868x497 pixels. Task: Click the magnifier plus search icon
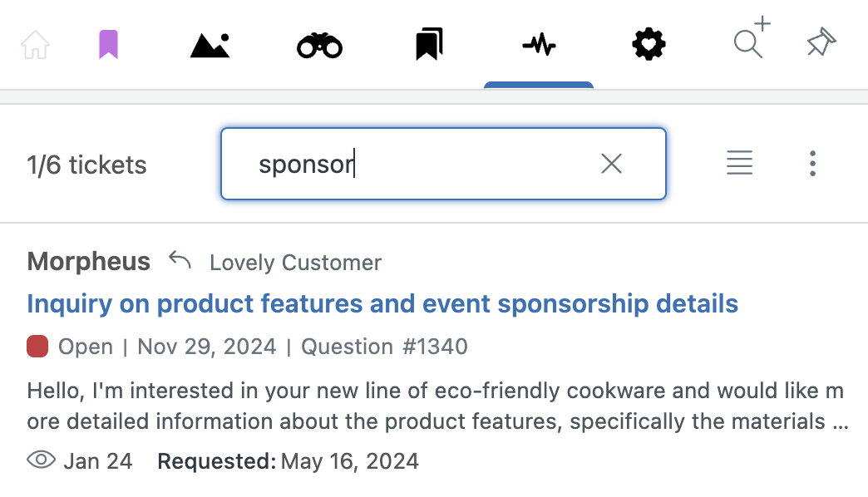click(752, 37)
